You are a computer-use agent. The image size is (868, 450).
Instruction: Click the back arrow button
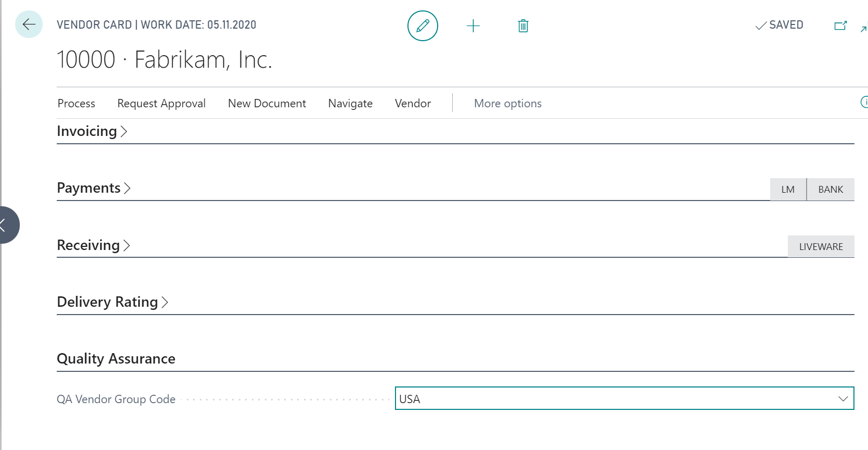click(29, 24)
